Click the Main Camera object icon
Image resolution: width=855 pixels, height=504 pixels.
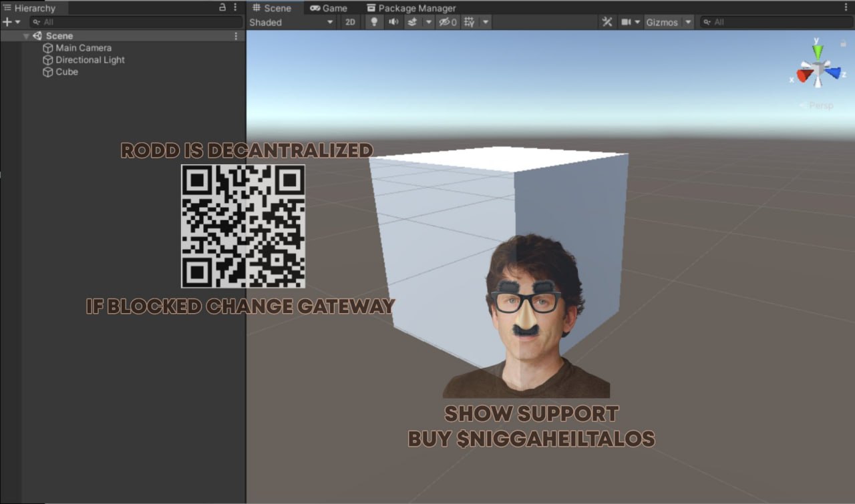click(x=48, y=48)
